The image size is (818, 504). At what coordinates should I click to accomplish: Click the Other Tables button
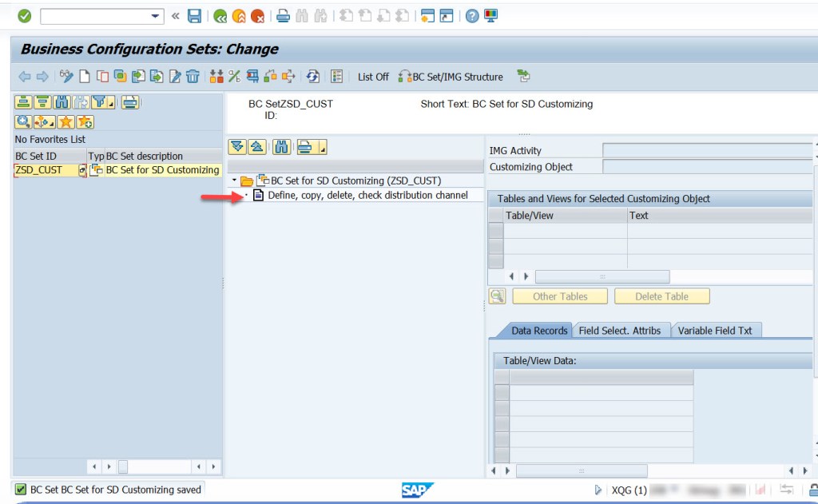(x=559, y=296)
